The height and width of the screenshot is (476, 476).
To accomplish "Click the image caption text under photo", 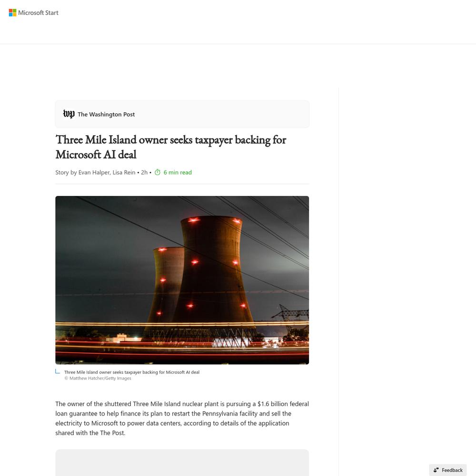I will (132, 372).
